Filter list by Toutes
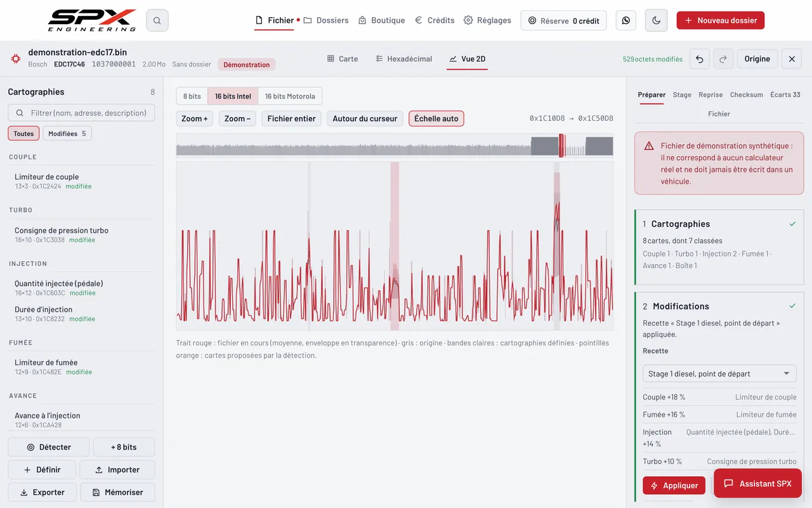 23,133
